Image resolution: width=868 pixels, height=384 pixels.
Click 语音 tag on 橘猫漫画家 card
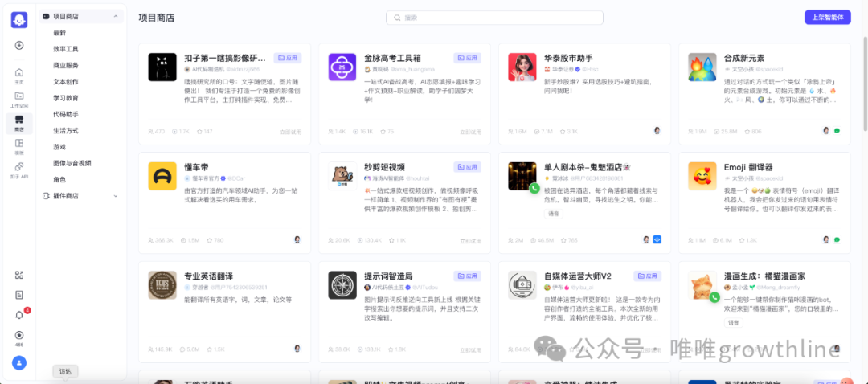coord(734,323)
